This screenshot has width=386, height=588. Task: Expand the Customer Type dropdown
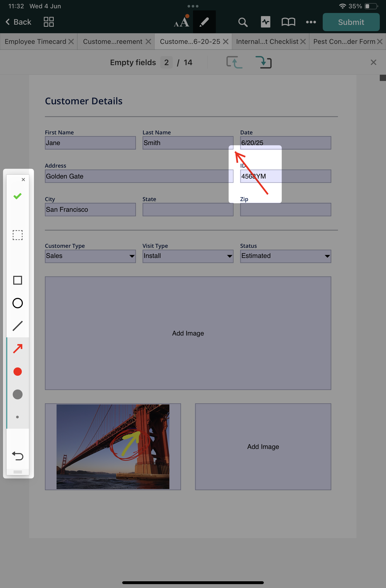[90, 256]
